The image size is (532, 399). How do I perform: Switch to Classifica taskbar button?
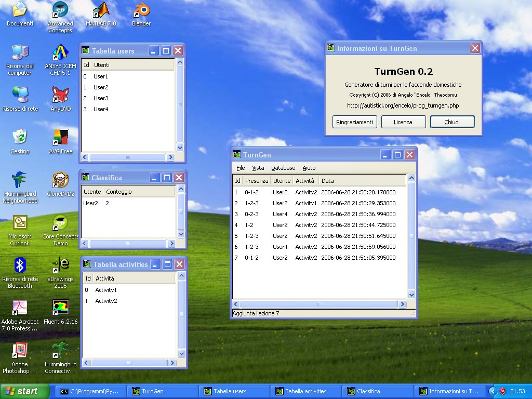(x=378, y=391)
